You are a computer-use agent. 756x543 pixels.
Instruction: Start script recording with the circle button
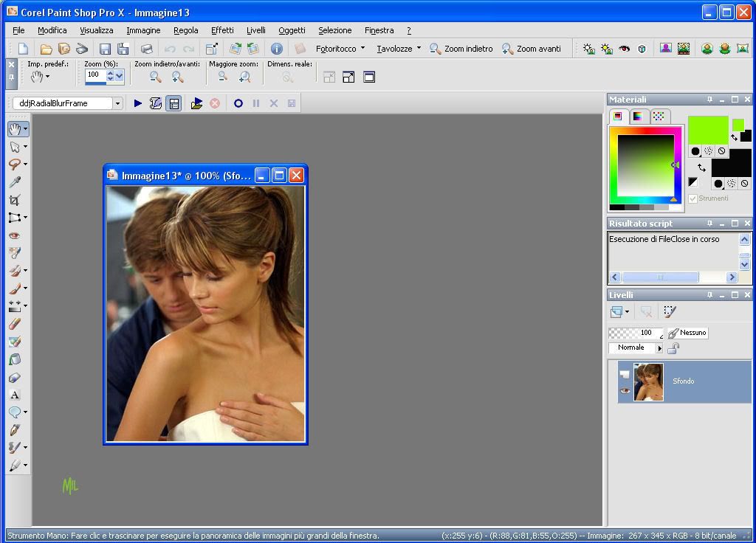pos(238,103)
